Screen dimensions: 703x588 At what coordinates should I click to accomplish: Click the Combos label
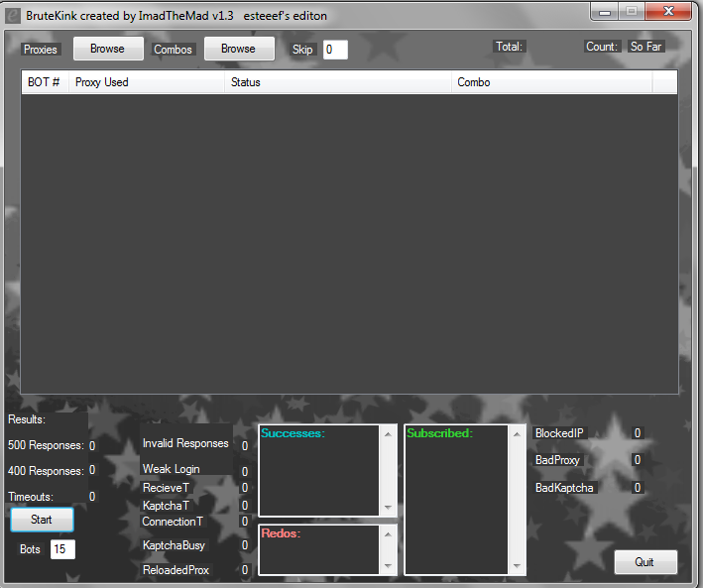coord(174,50)
